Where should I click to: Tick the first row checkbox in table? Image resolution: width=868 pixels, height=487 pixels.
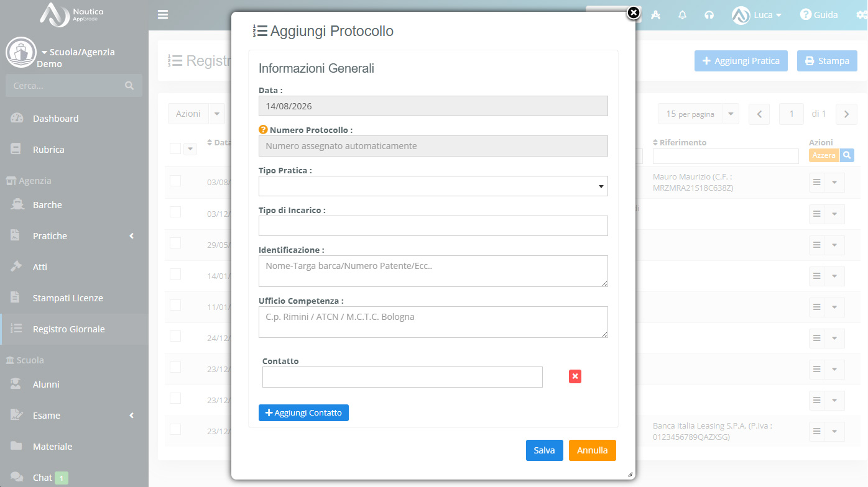175,181
